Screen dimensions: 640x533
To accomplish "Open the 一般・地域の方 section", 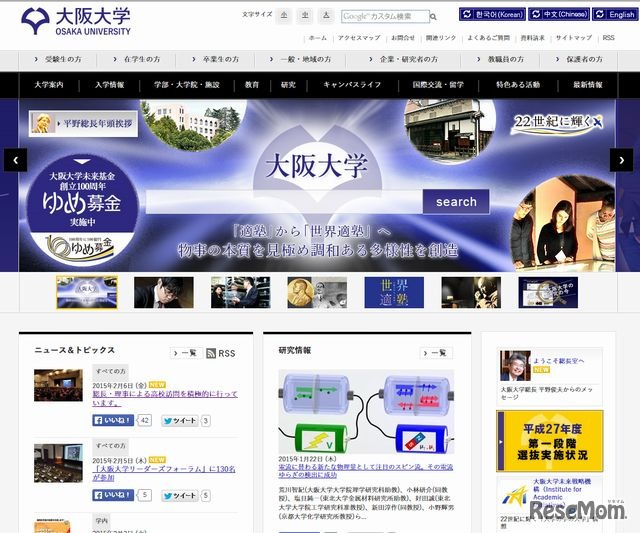I will tap(300, 60).
